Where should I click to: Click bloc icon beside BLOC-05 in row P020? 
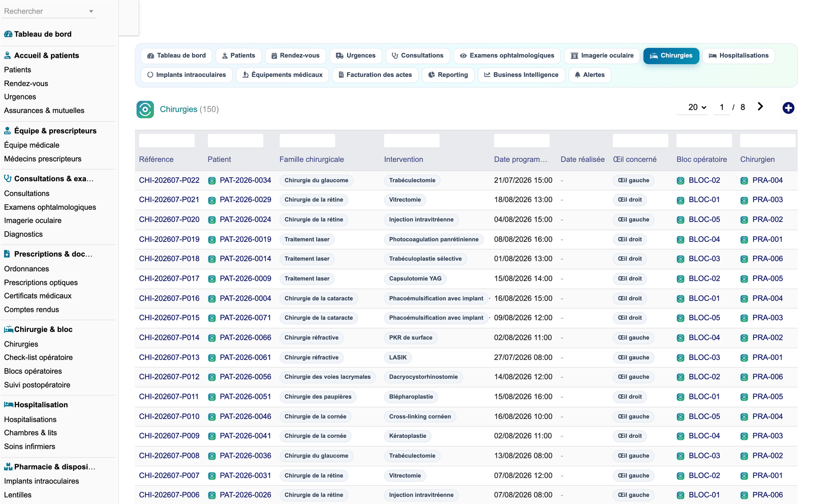[681, 220]
